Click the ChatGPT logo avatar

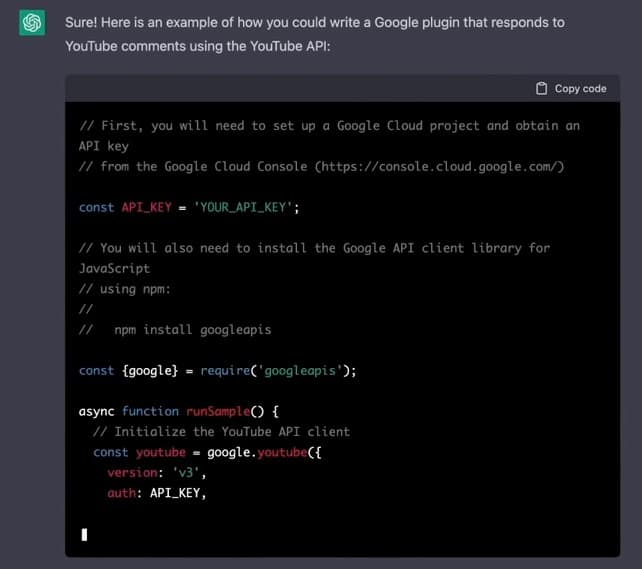(32, 23)
